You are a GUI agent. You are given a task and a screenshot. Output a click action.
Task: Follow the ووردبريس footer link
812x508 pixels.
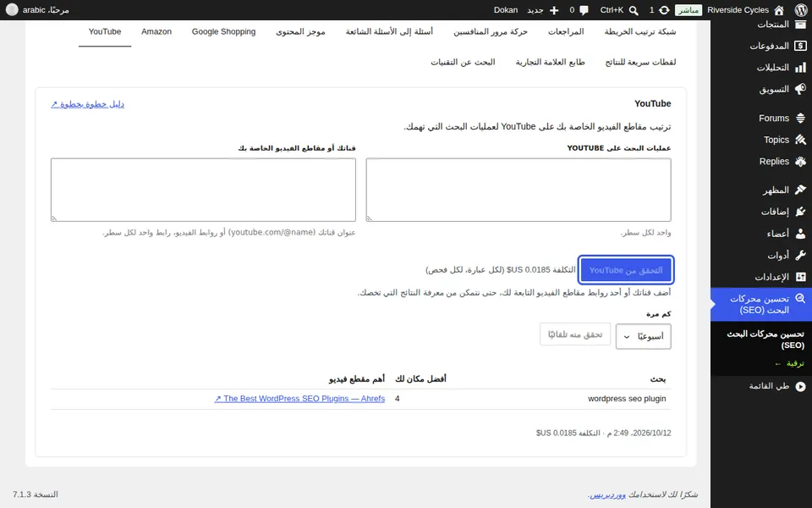[608, 495]
